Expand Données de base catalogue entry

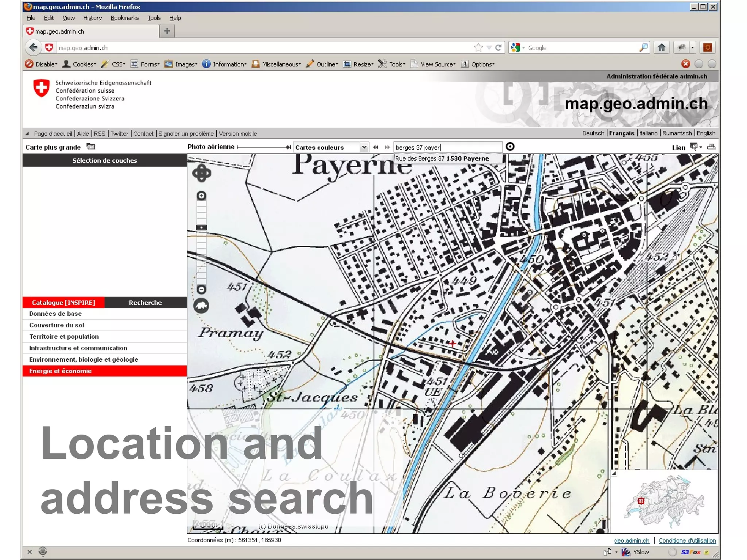tap(105, 314)
